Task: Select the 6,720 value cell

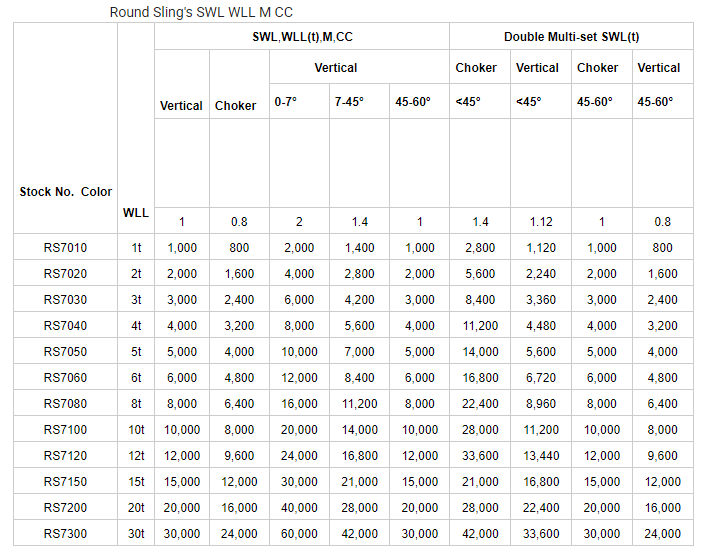Action: 537,377
